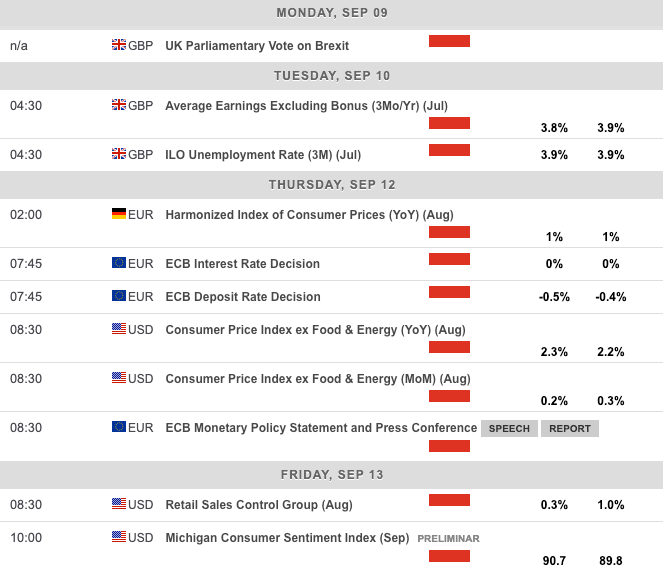
Task: Click the US flag on Retail Sales Control Group row
Action: coord(119,504)
